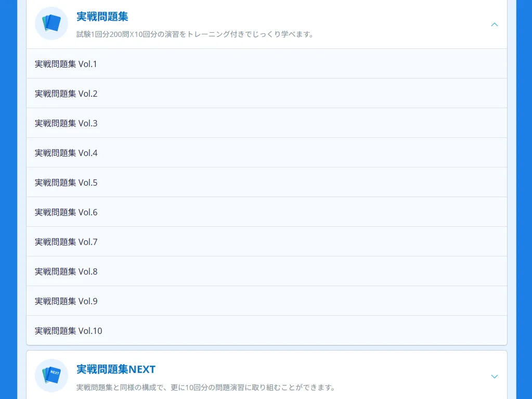Click the 実戦問題集NEXT section heading

click(116, 369)
